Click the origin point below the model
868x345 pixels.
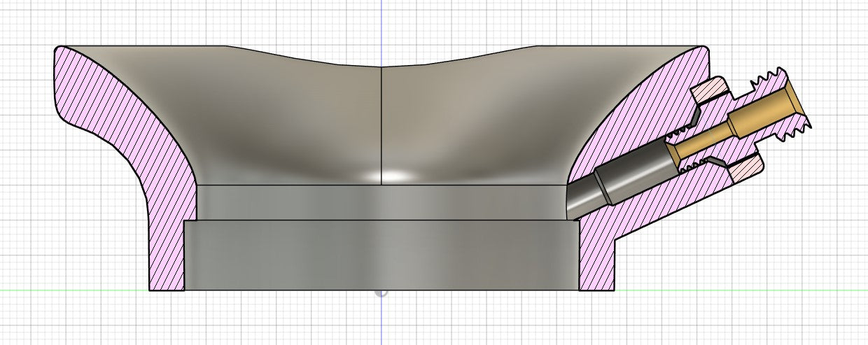coord(381,291)
